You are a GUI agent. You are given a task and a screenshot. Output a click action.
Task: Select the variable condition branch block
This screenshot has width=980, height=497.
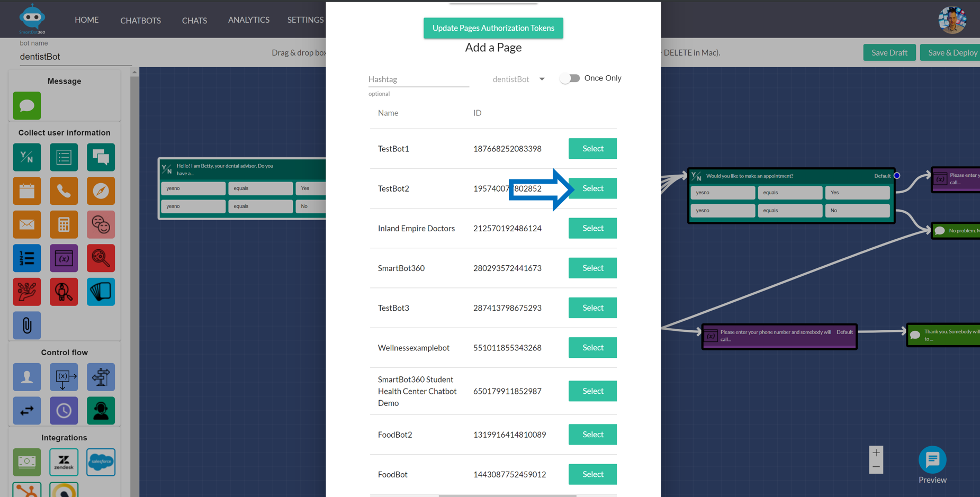pos(64,377)
